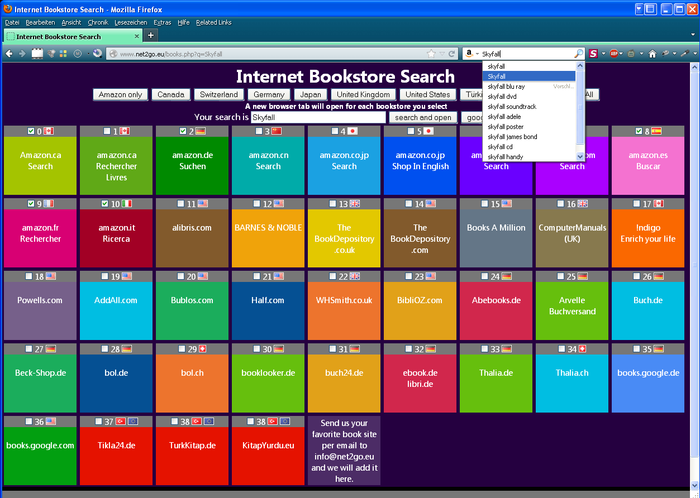The image size is (700, 498).
Task: Click the Switzerland filter button
Action: coord(219,95)
